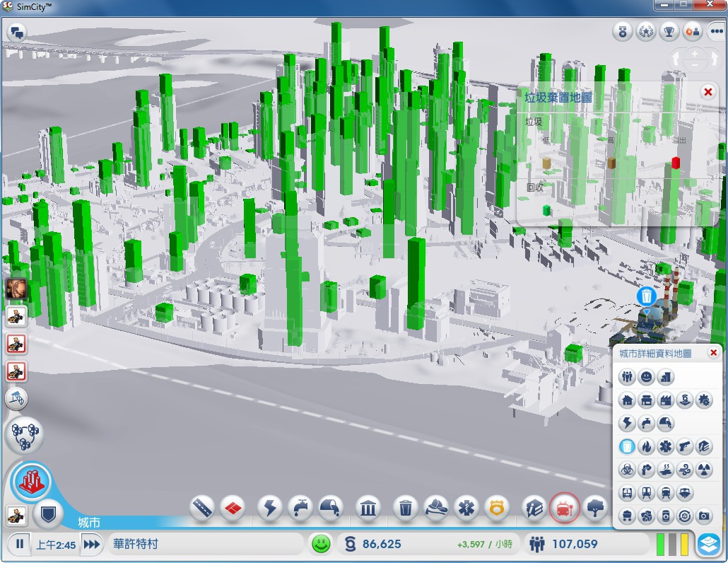Expand the game speed selector arrows

[92, 544]
